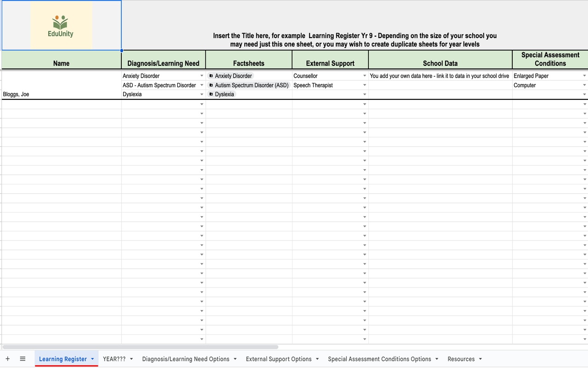
Task: Select the 'You add your own data here' cell
Action: [441, 76]
